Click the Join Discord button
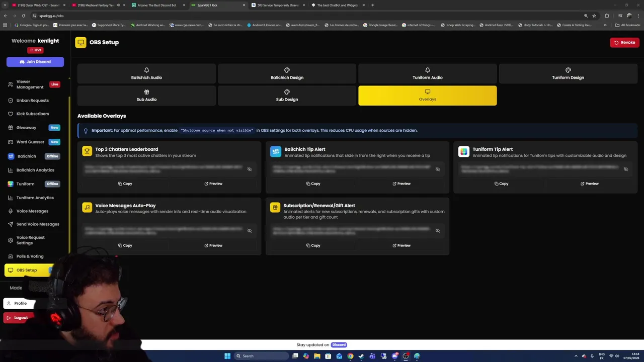Image resolution: width=644 pixels, height=362 pixels. pos(35,62)
